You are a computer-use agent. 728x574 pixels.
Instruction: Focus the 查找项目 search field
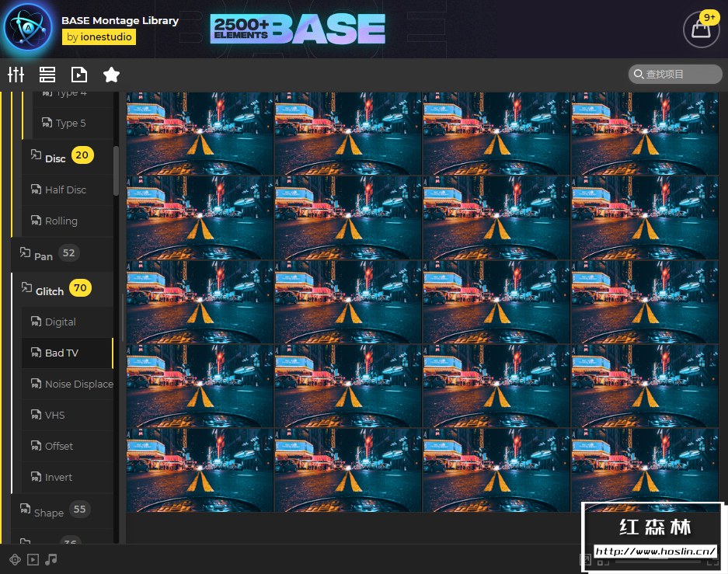point(675,75)
